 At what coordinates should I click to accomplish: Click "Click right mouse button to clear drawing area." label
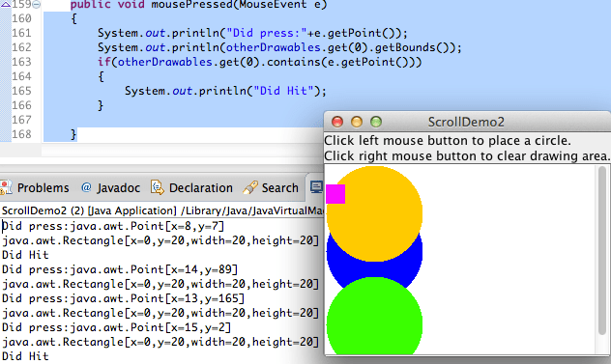pos(467,155)
